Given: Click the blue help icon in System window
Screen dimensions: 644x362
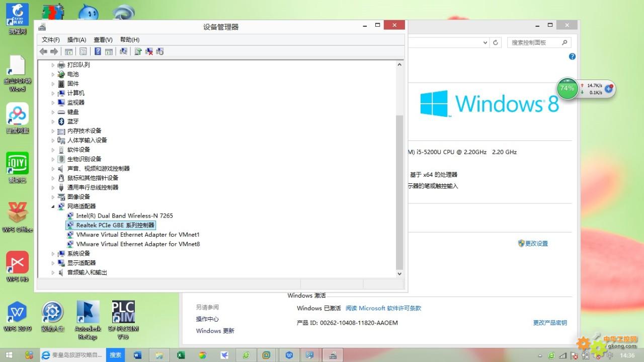Looking at the screenshot, I should coord(572,56).
